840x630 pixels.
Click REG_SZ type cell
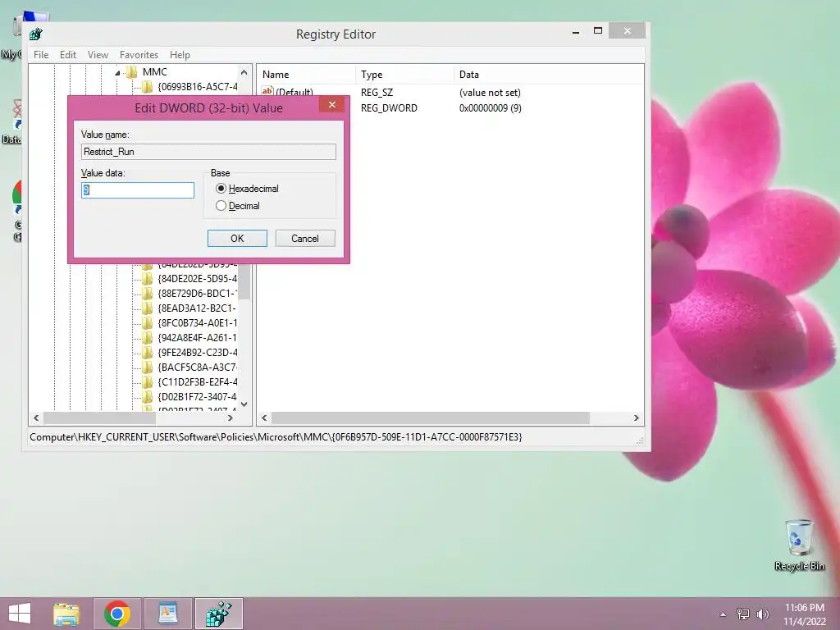pos(377,92)
